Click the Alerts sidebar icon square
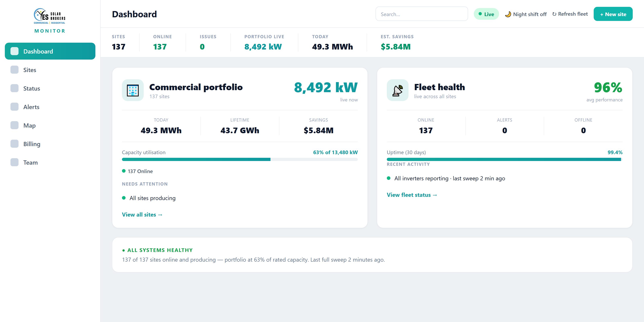This screenshot has height=322, width=644. [14, 107]
